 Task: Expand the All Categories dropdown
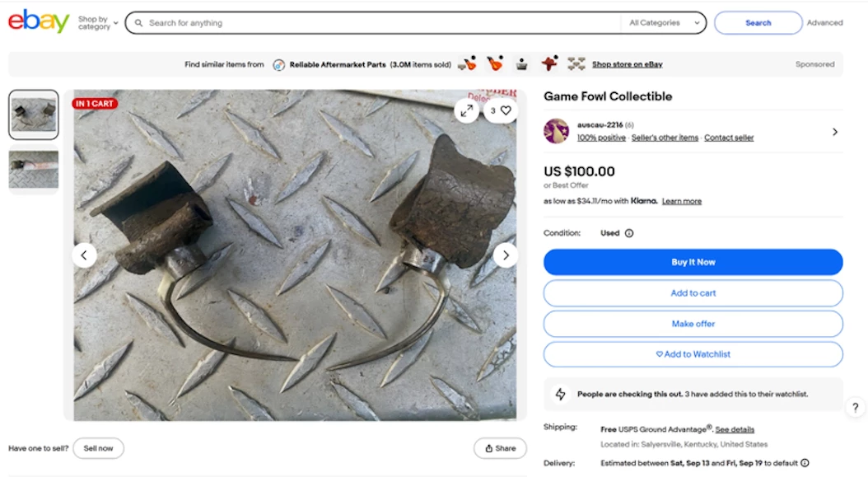click(665, 23)
